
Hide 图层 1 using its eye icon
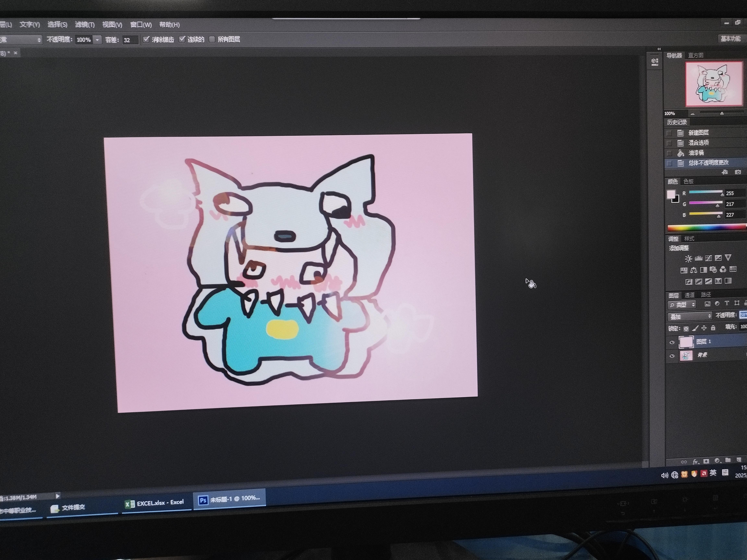[672, 342]
